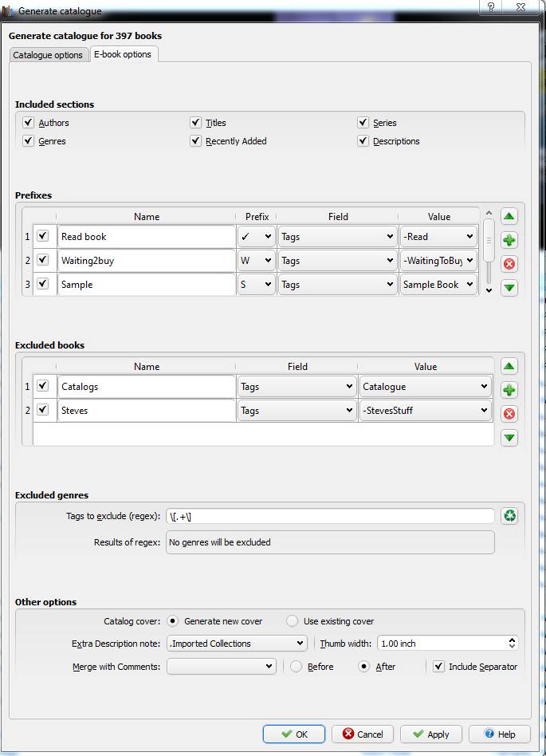Select the E-book options tab

(x=123, y=54)
